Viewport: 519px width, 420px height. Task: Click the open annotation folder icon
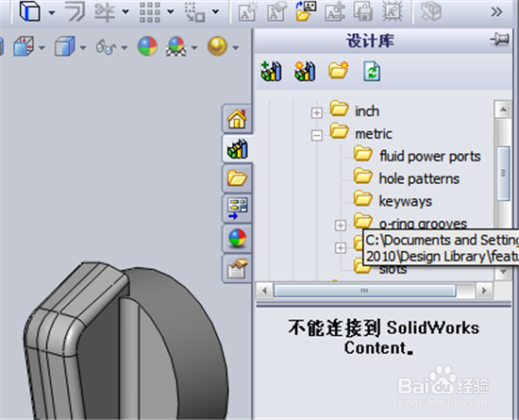(x=305, y=11)
